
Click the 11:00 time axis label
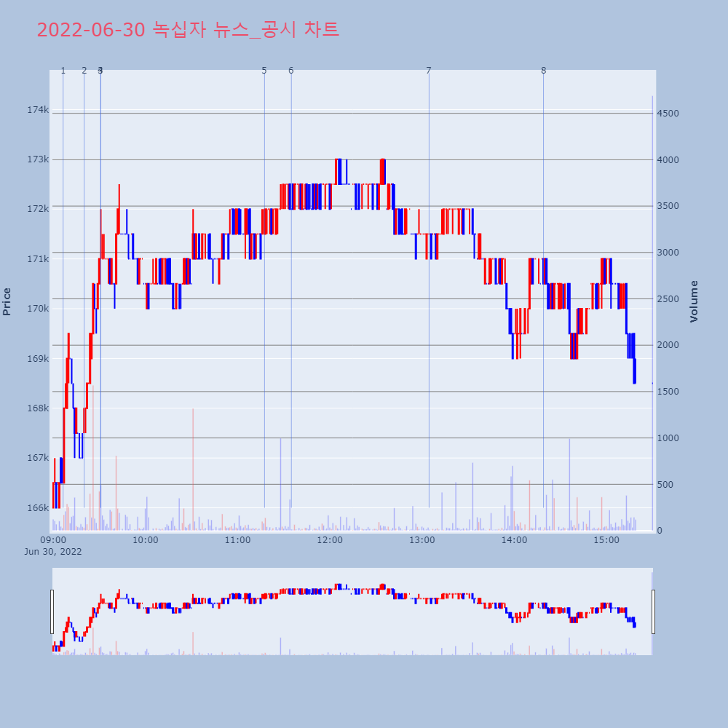238,540
